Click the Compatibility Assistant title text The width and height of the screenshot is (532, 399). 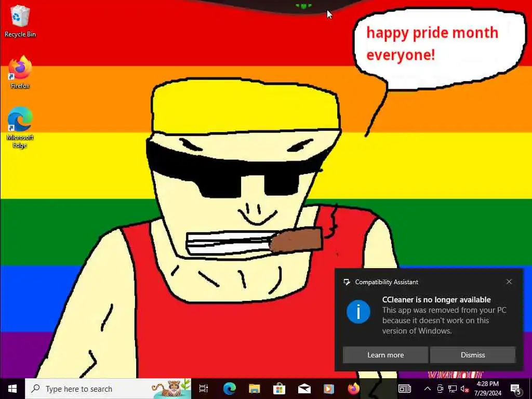tap(387, 282)
